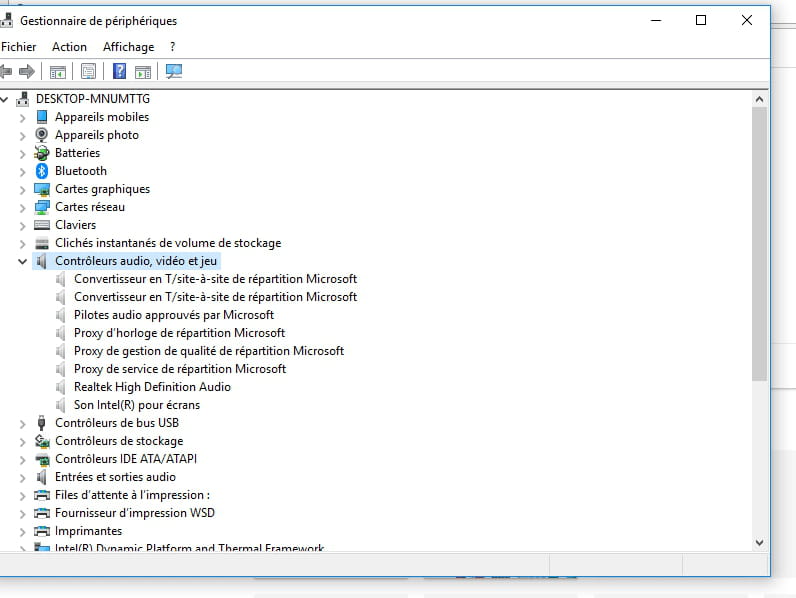
Task: Select Pilotes audio approuvés par Microsoft
Action: click(174, 315)
